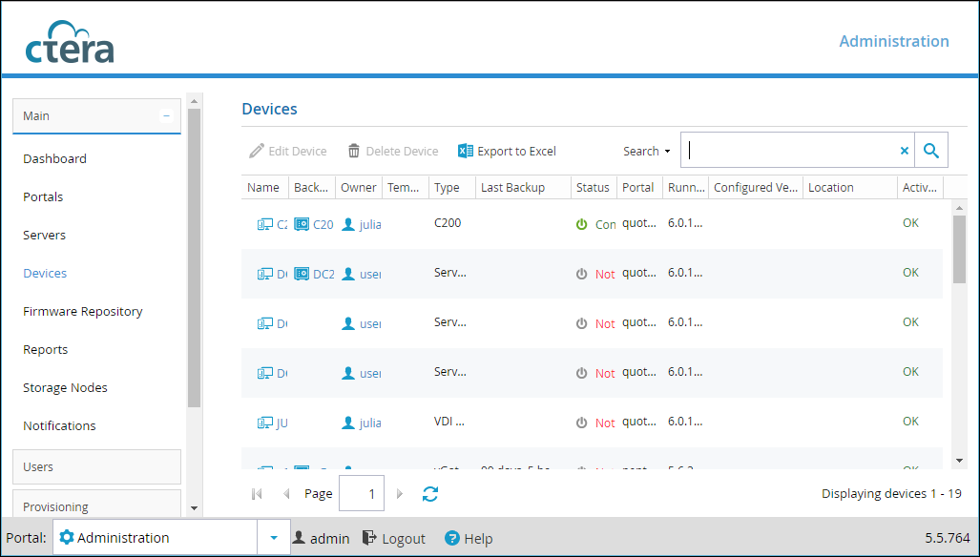This screenshot has height=557, width=980.
Task: Select Devices in the sidebar
Action: point(45,273)
